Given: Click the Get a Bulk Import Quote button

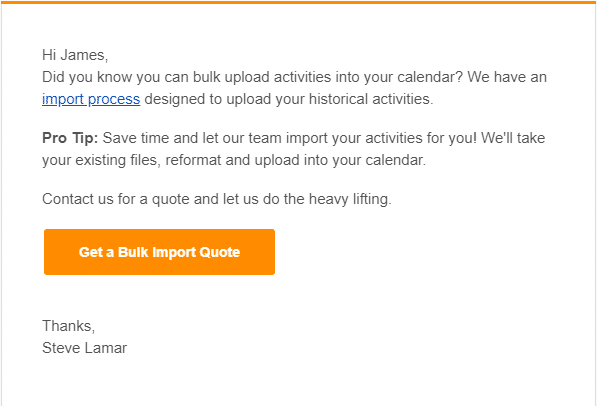Looking at the screenshot, I should coord(159,252).
